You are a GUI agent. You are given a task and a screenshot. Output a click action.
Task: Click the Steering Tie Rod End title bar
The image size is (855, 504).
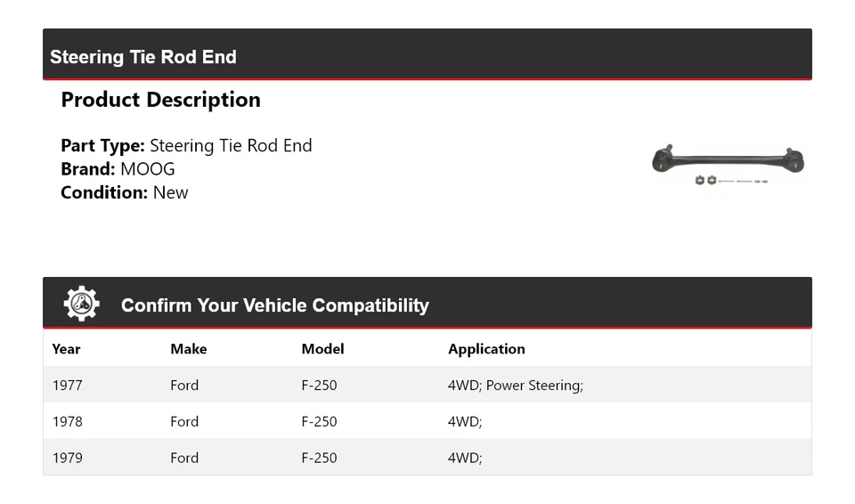pos(143,57)
